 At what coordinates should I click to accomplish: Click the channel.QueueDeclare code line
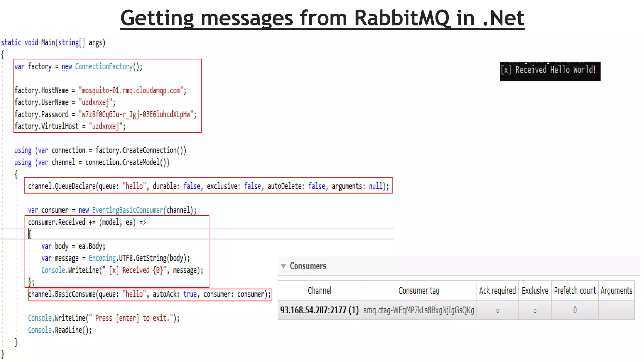click(x=208, y=186)
